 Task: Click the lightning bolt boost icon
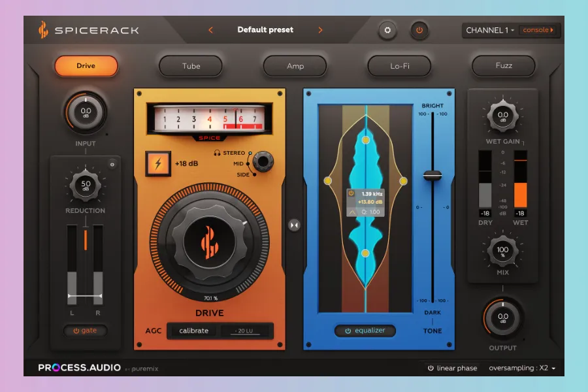click(x=158, y=163)
